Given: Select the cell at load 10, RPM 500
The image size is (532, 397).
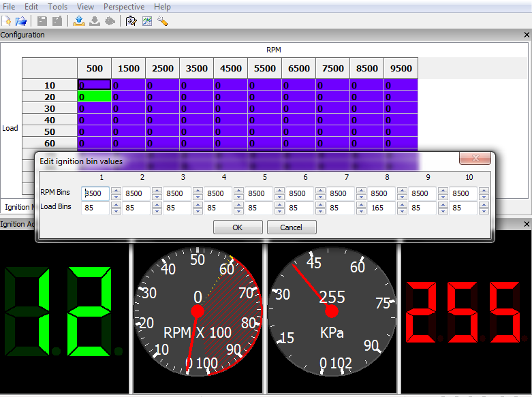Looking at the screenshot, I should [94, 85].
